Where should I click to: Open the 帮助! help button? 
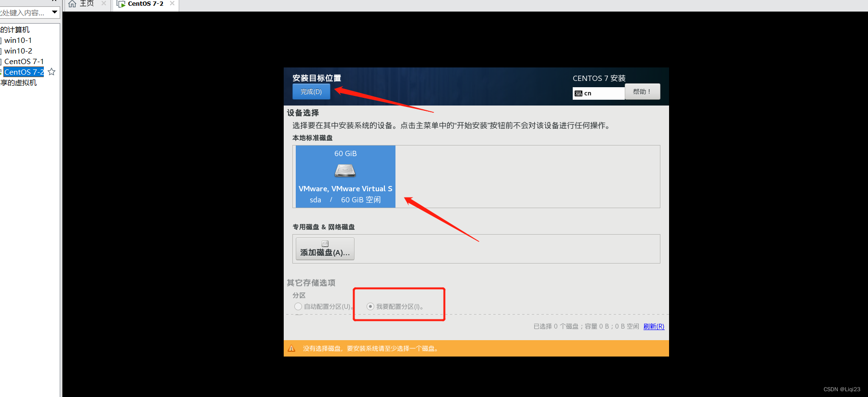click(x=642, y=92)
